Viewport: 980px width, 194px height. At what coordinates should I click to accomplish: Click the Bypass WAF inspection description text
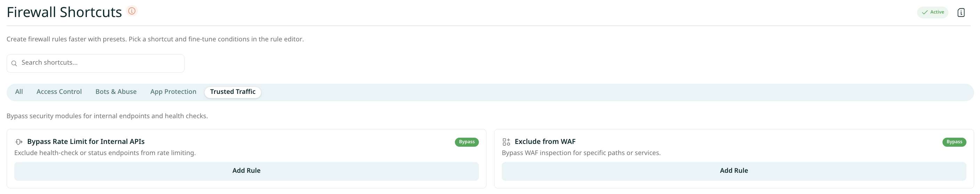581,153
